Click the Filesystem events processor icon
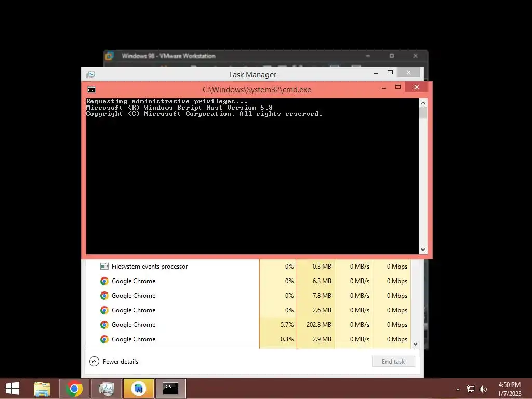532x399 pixels. point(104,267)
